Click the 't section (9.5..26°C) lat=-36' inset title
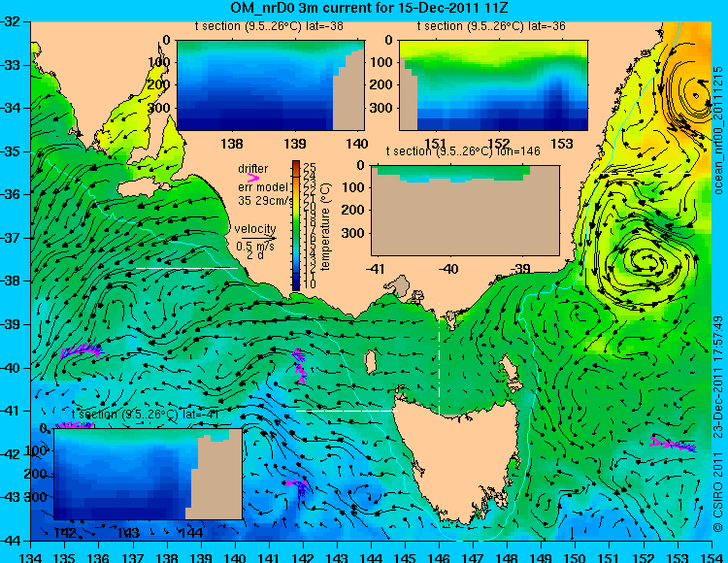 point(491,26)
